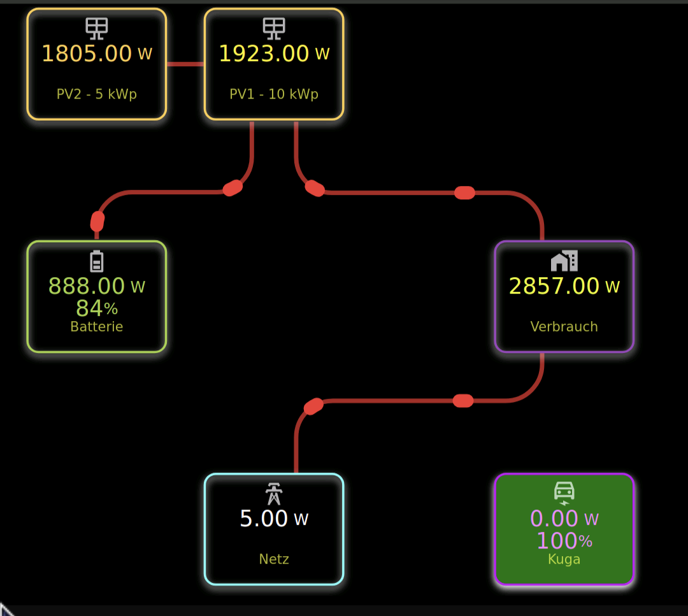This screenshot has width=688, height=616.
Task: Click the "PV2 - 5 kWp" label
Action: 97,94
